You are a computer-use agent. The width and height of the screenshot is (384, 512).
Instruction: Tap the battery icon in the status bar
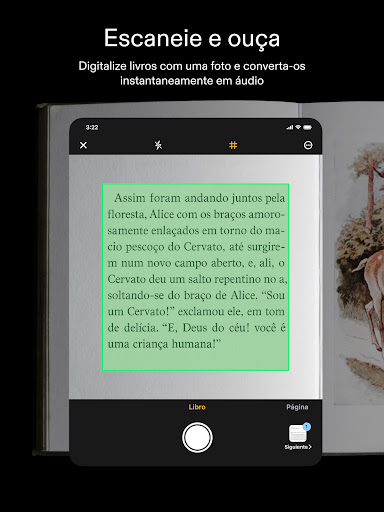point(307,127)
